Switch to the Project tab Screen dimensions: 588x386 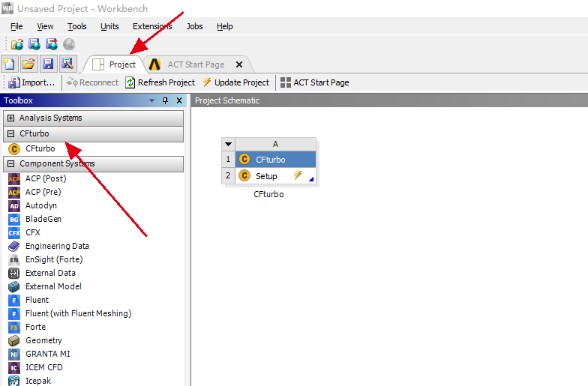tap(114, 64)
